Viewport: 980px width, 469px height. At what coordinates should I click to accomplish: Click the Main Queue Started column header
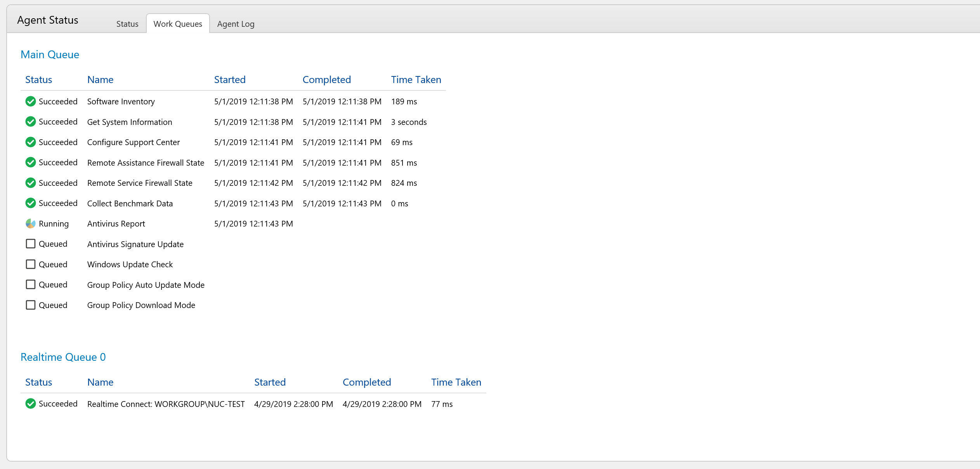click(230, 80)
